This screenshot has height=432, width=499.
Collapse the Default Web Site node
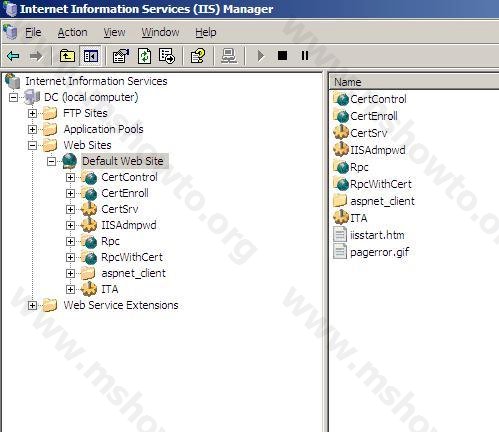click(51, 161)
